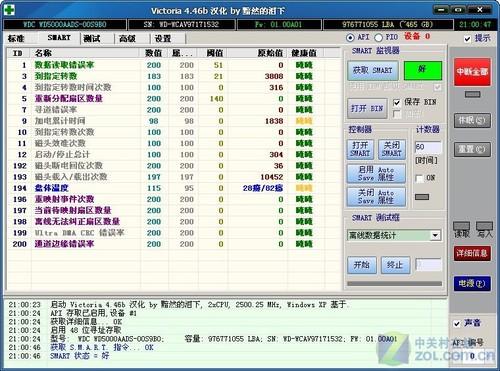Click the 开始 test button
The image size is (500, 371).
pos(362,265)
